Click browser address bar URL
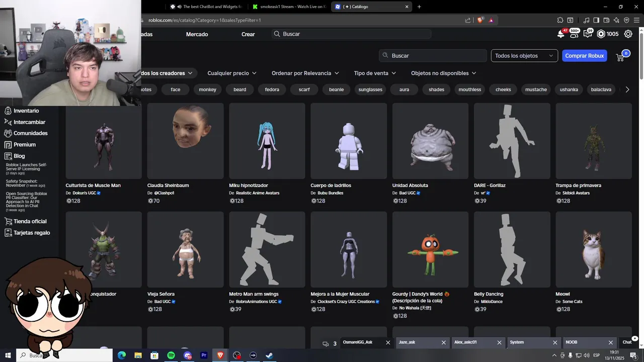This screenshot has width=644, height=362. pos(205,20)
